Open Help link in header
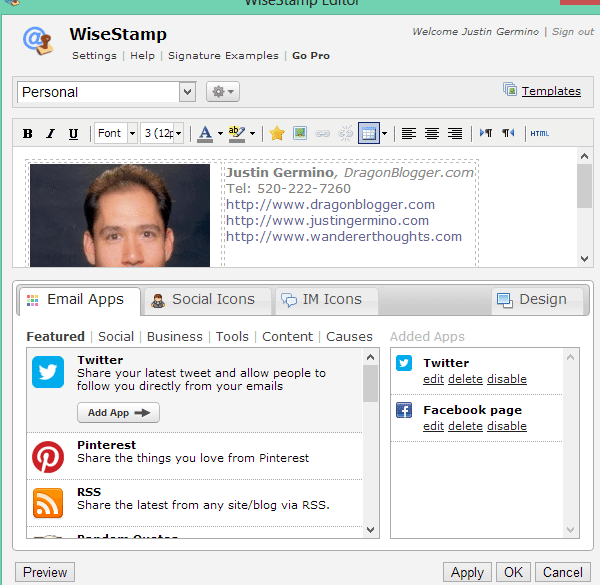 point(142,56)
